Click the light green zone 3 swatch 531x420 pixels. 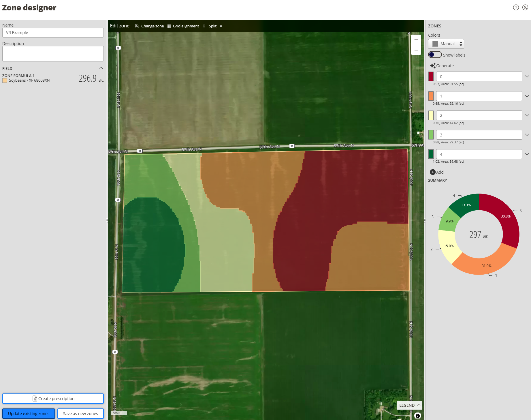coord(431,135)
